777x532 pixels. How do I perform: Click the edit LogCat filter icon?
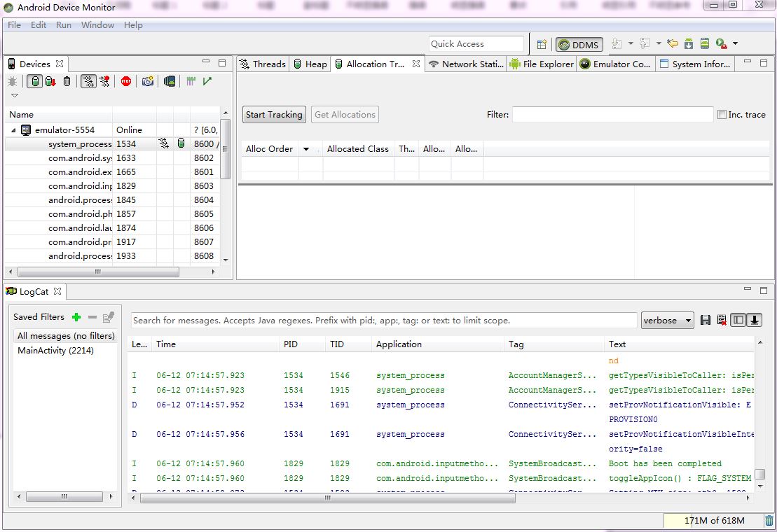click(108, 316)
